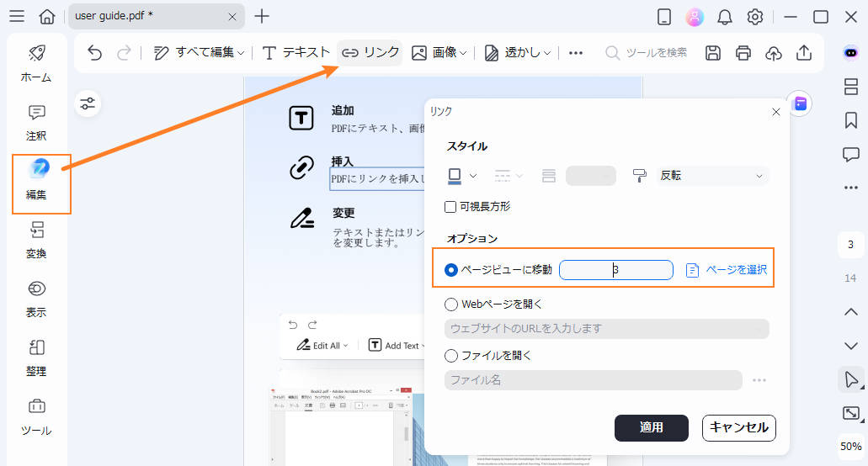Go to the next page arrow
The width and height of the screenshot is (868, 466).
(x=851, y=346)
